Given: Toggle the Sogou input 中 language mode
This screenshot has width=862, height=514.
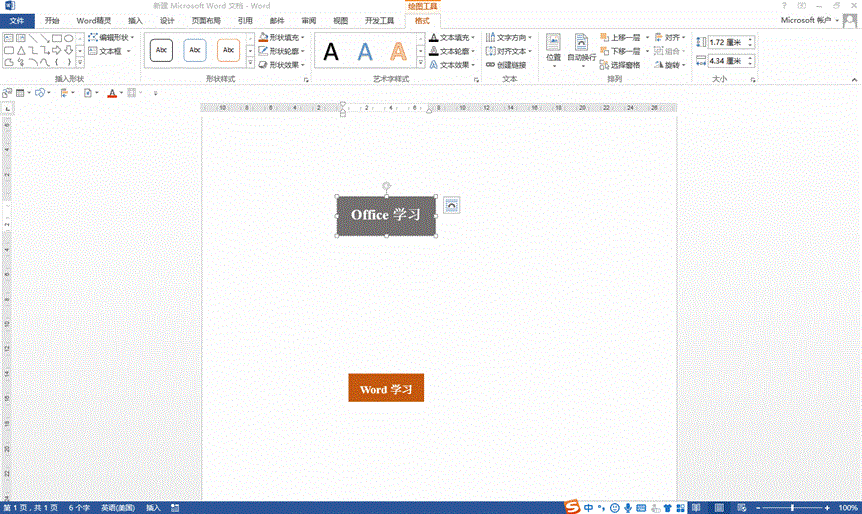Looking at the screenshot, I should coord(588,507).
